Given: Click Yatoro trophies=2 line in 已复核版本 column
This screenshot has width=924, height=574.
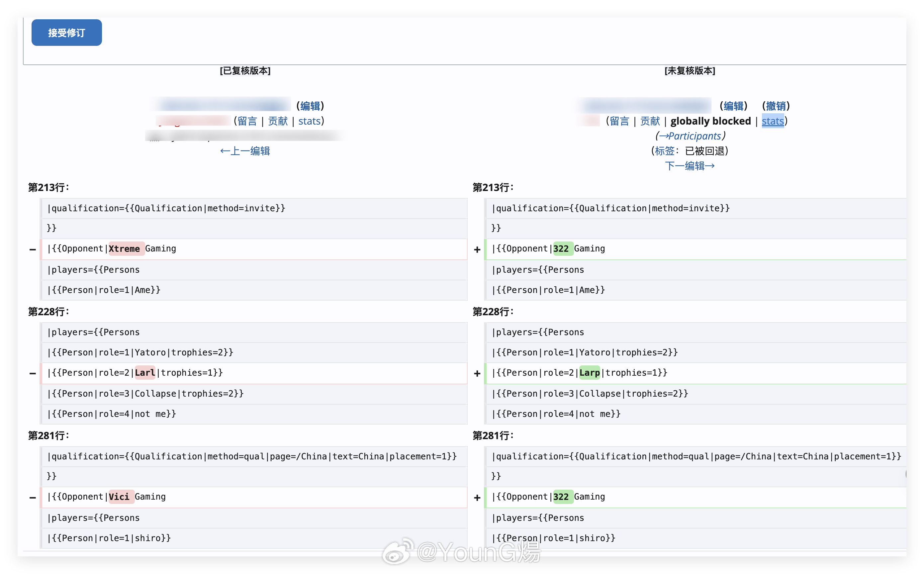Looking at the screenshot, I should [254, 352].
